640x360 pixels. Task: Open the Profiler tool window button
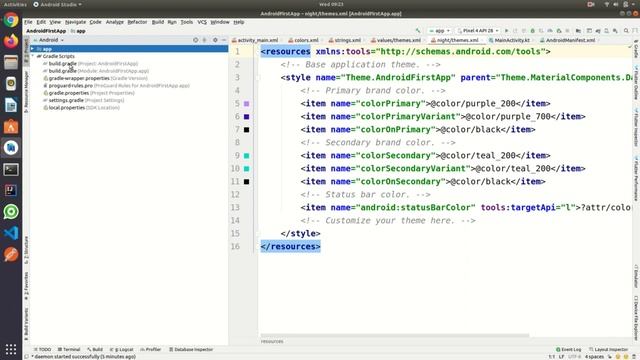tap(151, 349)
